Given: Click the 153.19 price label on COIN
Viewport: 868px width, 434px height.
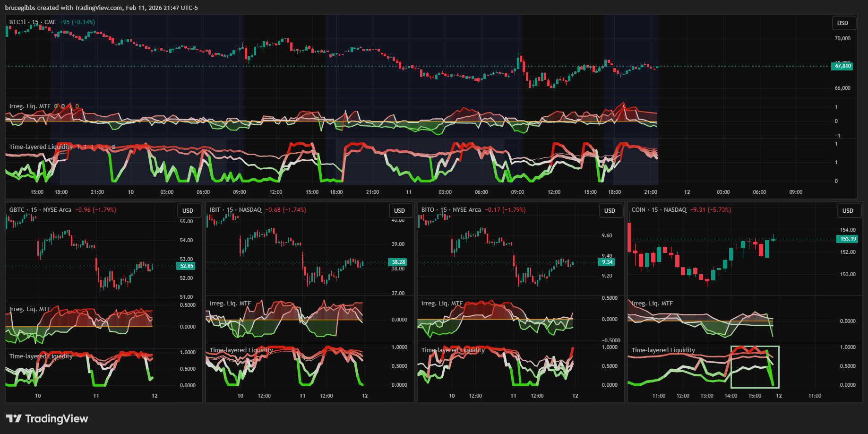Looking at the screenshot, I should coord(848,239).
